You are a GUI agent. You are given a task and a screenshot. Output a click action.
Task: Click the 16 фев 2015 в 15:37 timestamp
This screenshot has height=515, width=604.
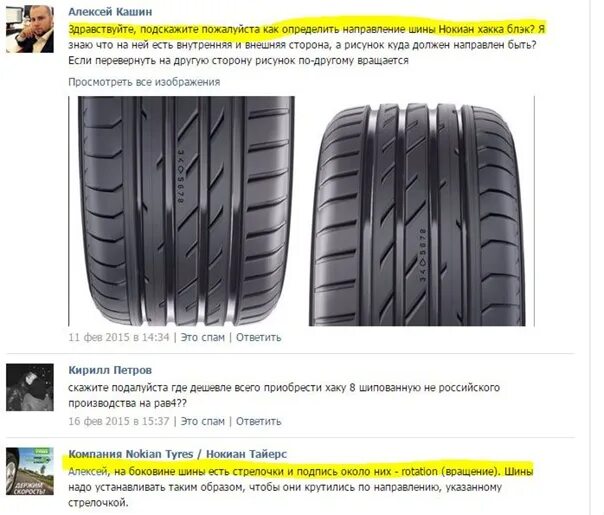(x=119, y=421)
